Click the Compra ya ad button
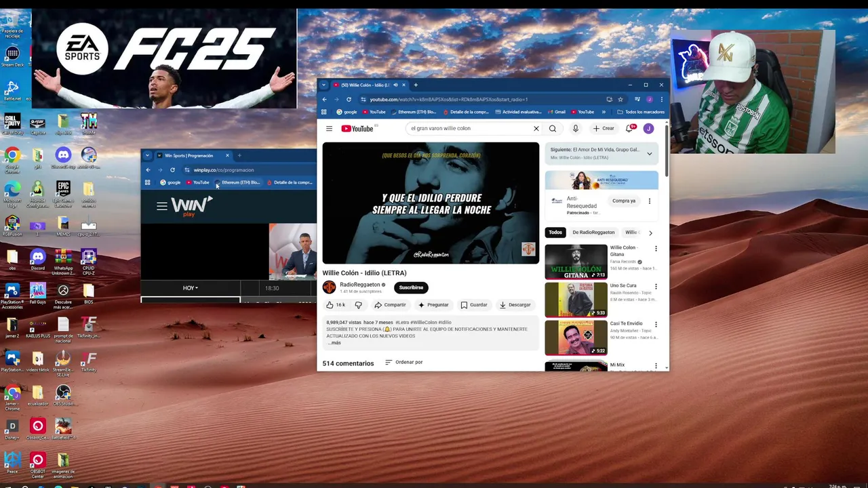The width and height of the screenshot is (868, 488). [x=624, y=201]
